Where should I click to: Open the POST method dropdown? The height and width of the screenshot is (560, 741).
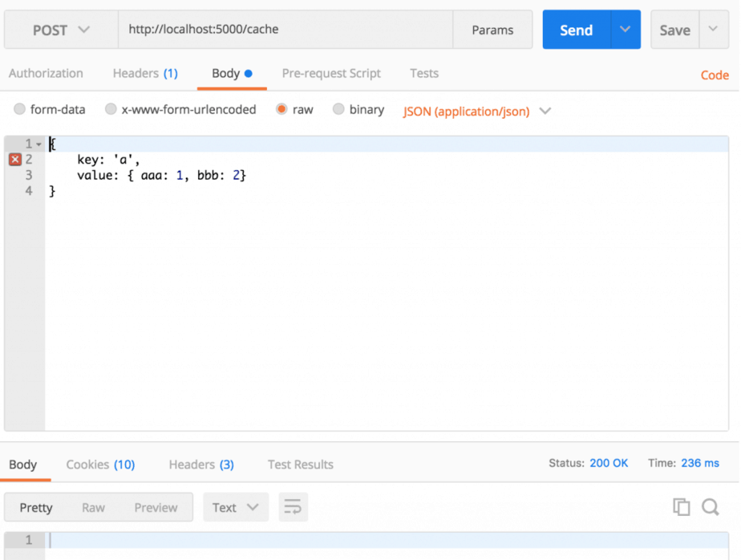(x=61, y=30)
